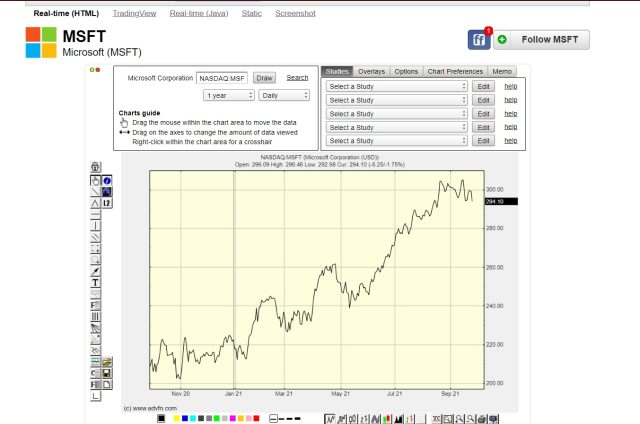640x424 pixels.
Task: Choose the colored bars chart type icon
Action: 387,419
